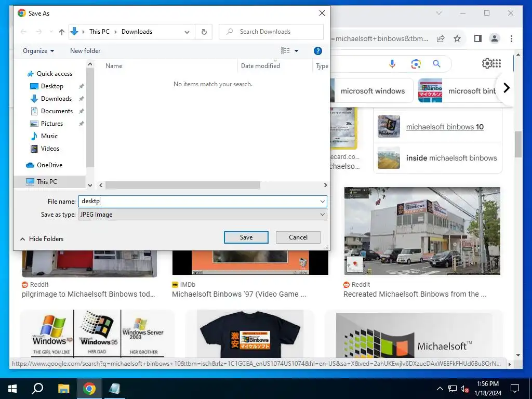This screenshot has width=532, height=399.
Task: Open Chrome three-dot menu
Action: point(511,38)
